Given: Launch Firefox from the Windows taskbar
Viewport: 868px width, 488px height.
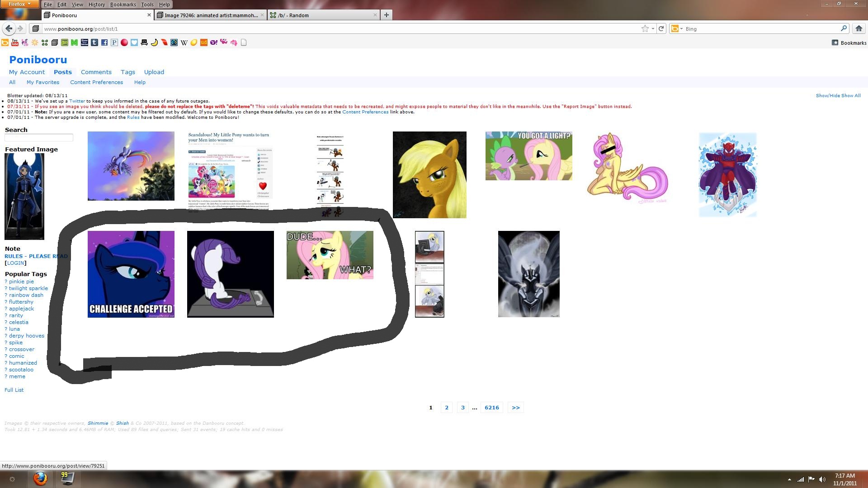Looking at the screenshot, I should 40,478.
